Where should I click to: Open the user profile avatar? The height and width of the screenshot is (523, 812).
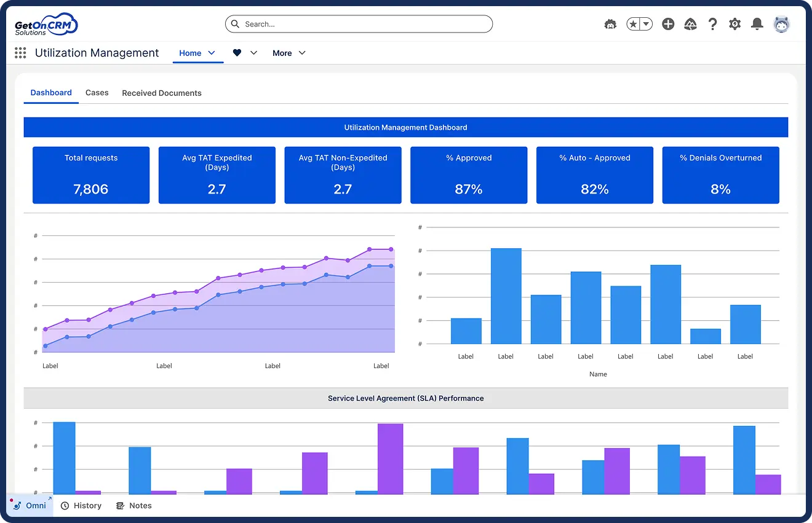[x=781, y=24]
